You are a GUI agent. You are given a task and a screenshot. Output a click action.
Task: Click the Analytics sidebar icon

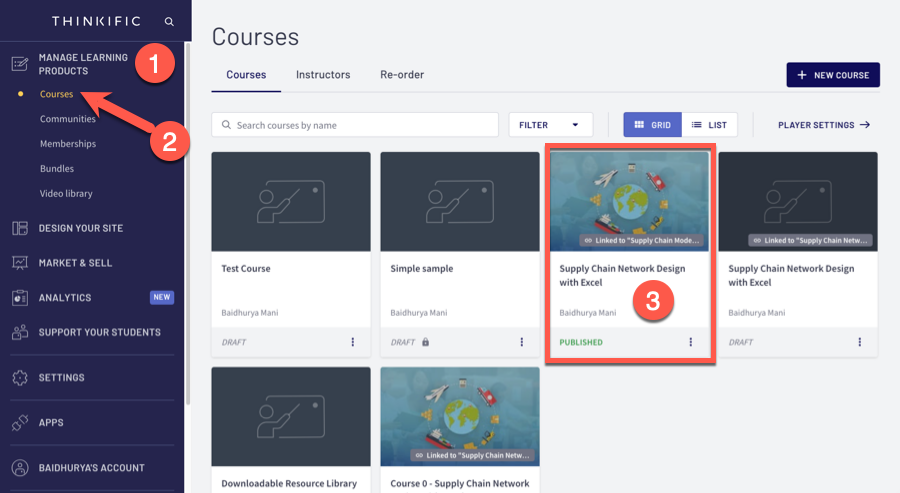pos(19,298)
